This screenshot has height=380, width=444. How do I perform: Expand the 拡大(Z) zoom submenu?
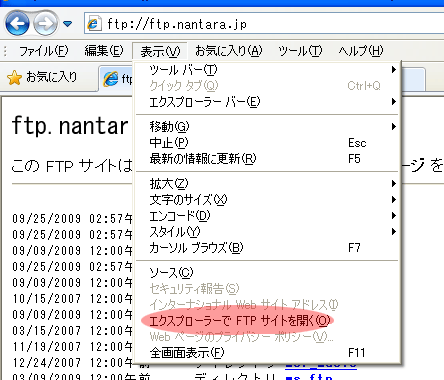tap(267, 184)
